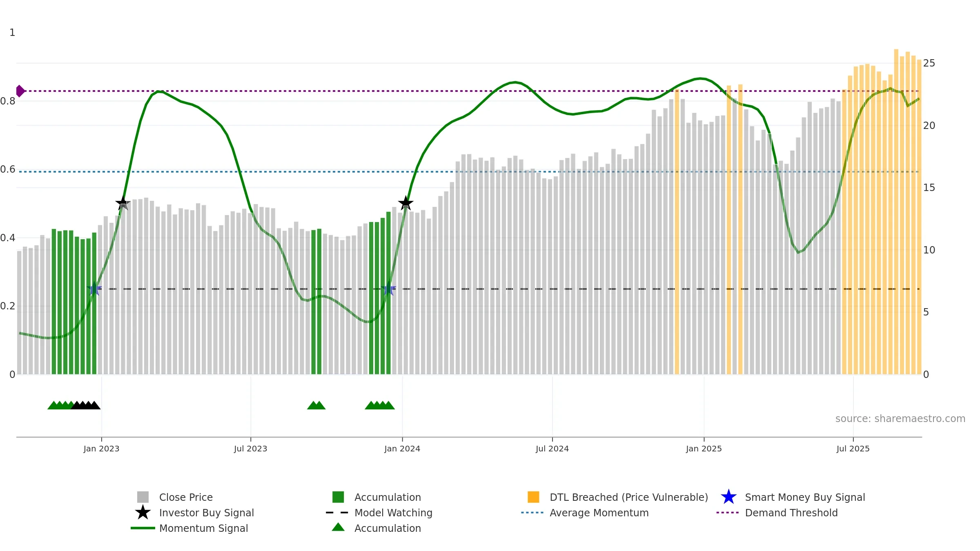980x551 pixels.
Task: Click the source: sharemaestro.com text
Action: tap(900, 419)
